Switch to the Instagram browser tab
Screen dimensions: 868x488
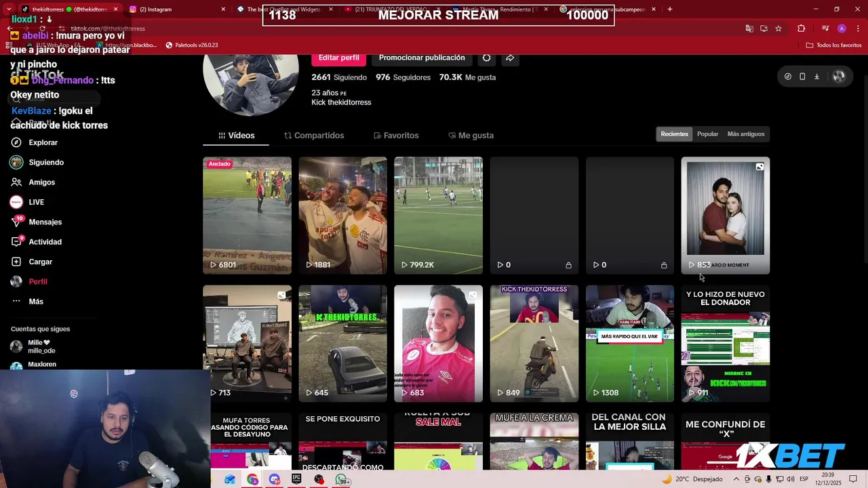click(x=176, y=9)
